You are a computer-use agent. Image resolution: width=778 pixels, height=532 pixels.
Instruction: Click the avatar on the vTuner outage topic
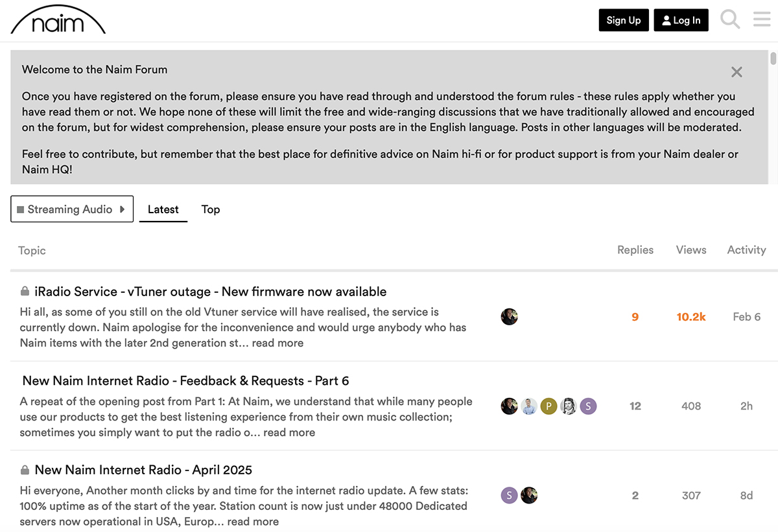click(x=509, y=316)
